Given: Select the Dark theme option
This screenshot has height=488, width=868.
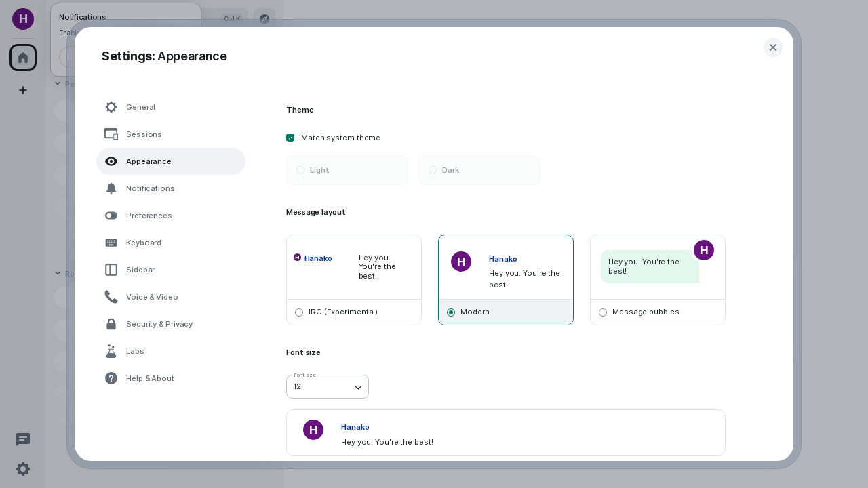Looking at the screenshot, I should [x=479, y=170].
